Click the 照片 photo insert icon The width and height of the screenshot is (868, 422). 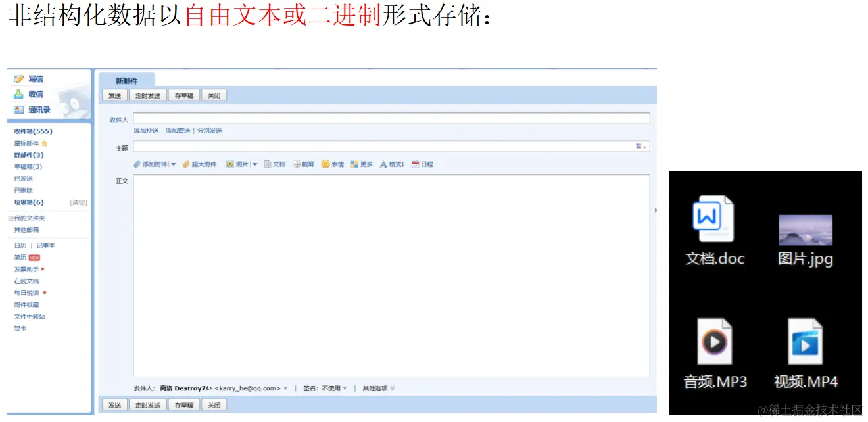point(229,164)
